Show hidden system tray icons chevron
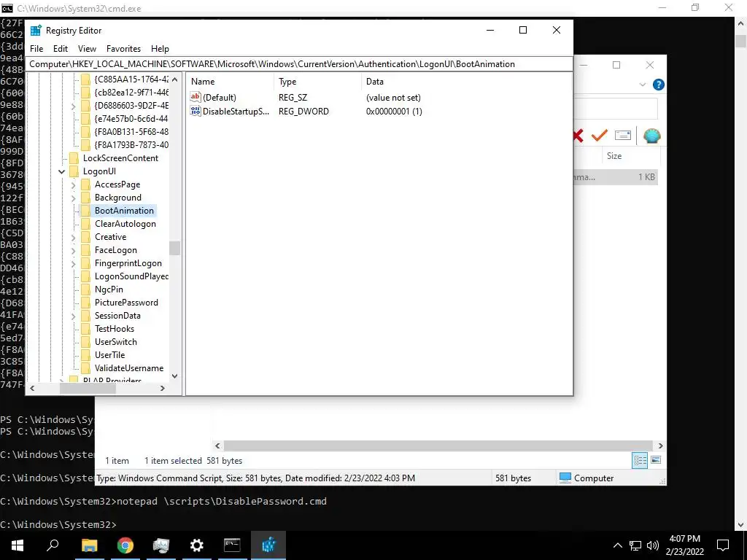747x560 pixels. [617, 545]
